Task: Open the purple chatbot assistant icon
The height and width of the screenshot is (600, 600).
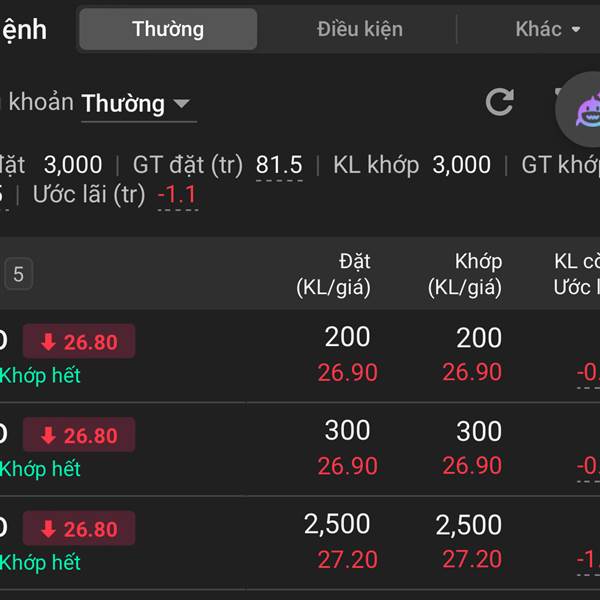Action: click(x=585, y=110)
